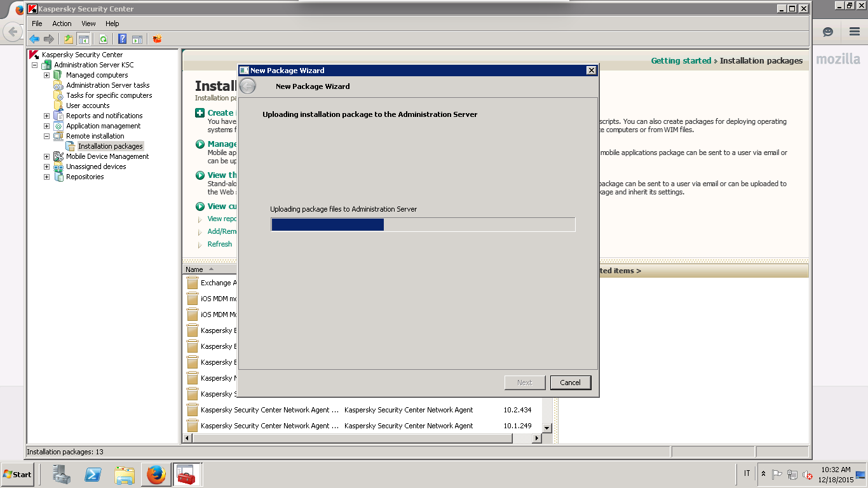This screenshot has width=868, height=488.
Task: Click the wizard's grayed back arrow icon
Action: click(x=248, y=86)
